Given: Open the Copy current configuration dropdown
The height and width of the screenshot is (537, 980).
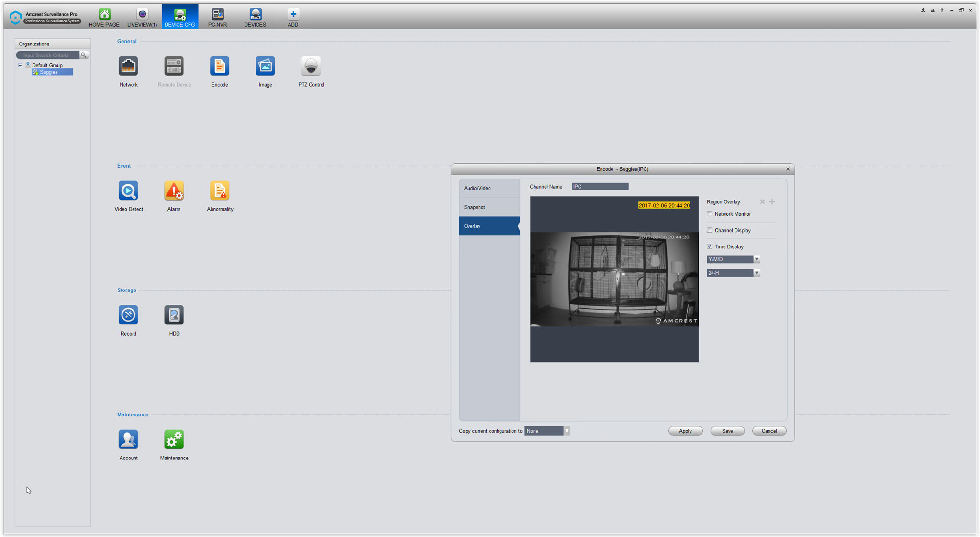Looking at the screenshot, I should click(547, 431).
